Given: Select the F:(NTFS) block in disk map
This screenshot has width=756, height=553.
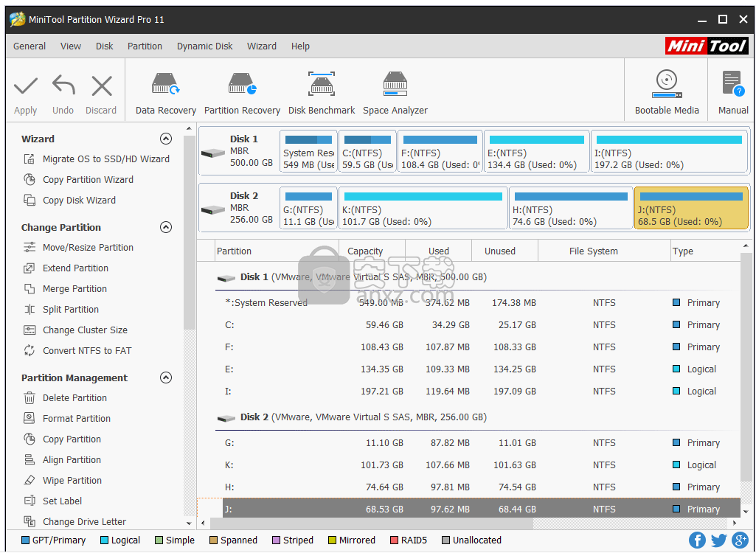Looking at the screenshot, I should click(x=440, y=151).
